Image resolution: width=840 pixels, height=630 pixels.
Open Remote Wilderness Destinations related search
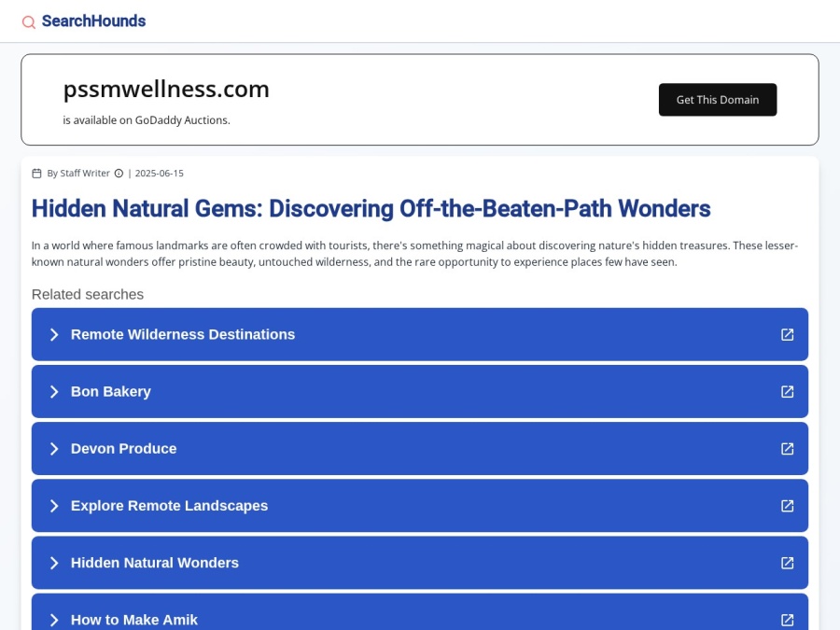click(x=419, y=334)
